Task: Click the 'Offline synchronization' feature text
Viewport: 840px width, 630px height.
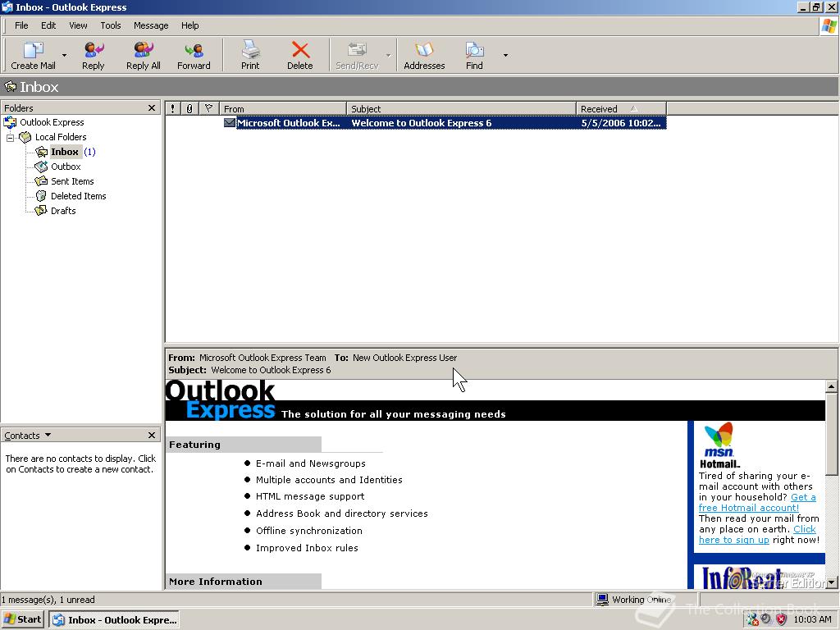Action: coord(309,531)
